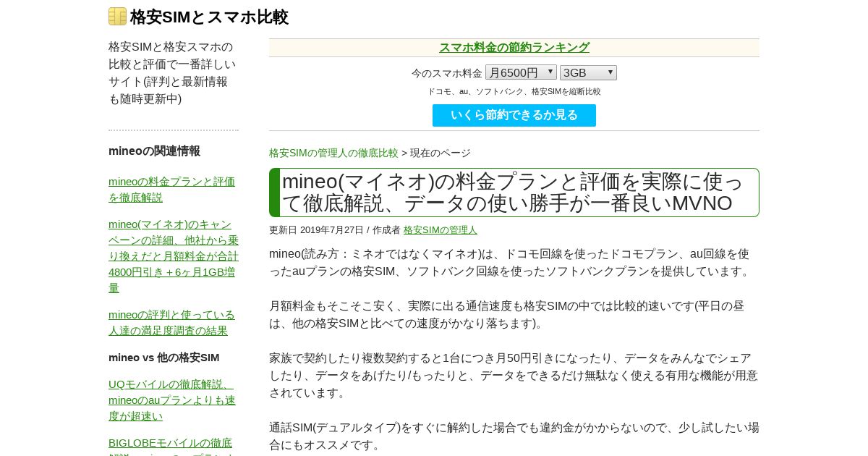The image size is (868, 456).
Task: Expand the 月6500円 price dropdown
Action: 521,72
